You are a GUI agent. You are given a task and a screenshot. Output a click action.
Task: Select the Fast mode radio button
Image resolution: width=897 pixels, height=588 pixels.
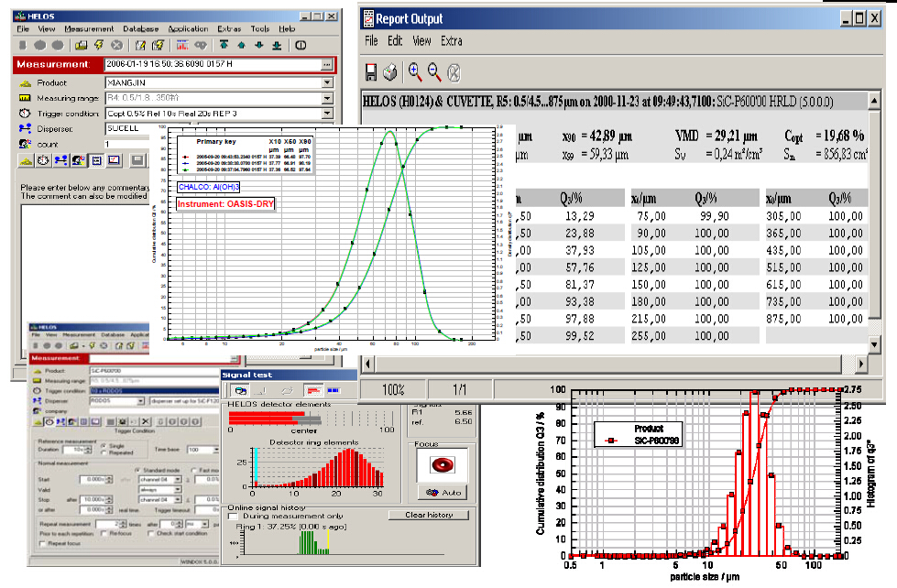coord(194,470)
